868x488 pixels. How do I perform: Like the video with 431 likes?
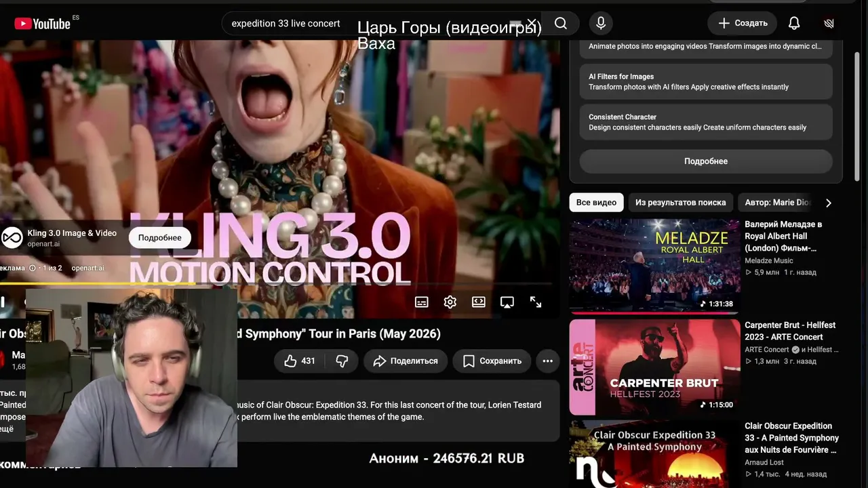(x=300, y=361)
